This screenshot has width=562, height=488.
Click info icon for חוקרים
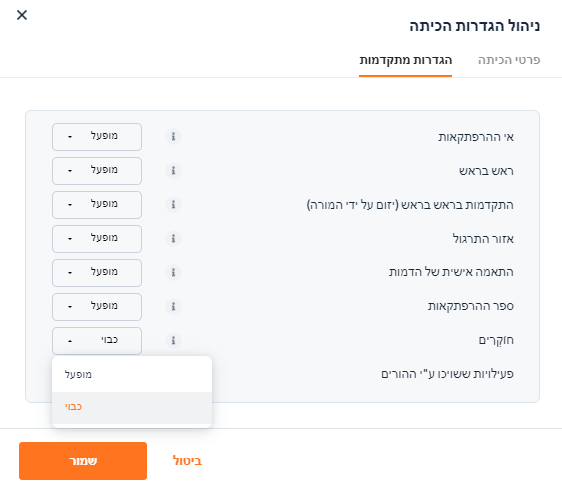173,340
